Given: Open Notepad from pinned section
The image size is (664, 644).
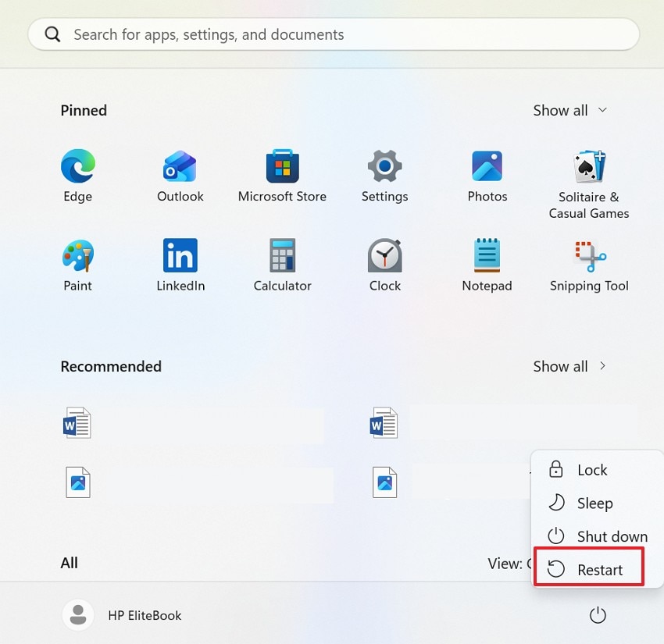Looking at the screenshot, I should click(x=487, y=255).
